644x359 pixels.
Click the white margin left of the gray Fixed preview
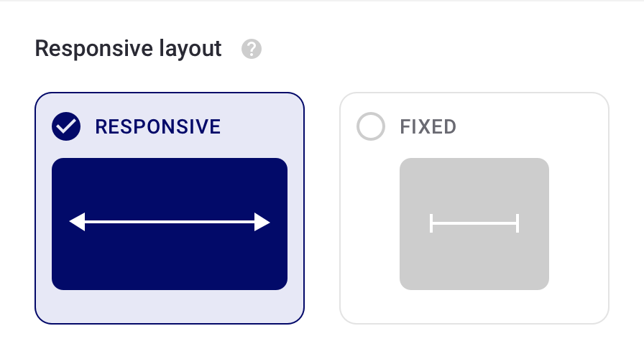tap(369, 224)
